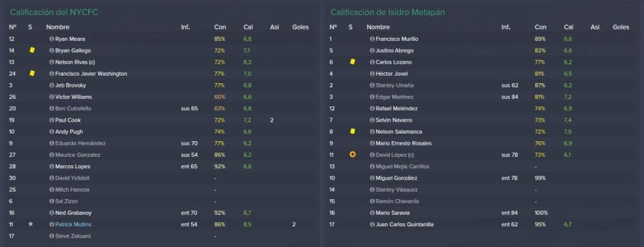
Task: Click yellow card for Francisco Javier Washington
Action: tap(33, 73)
